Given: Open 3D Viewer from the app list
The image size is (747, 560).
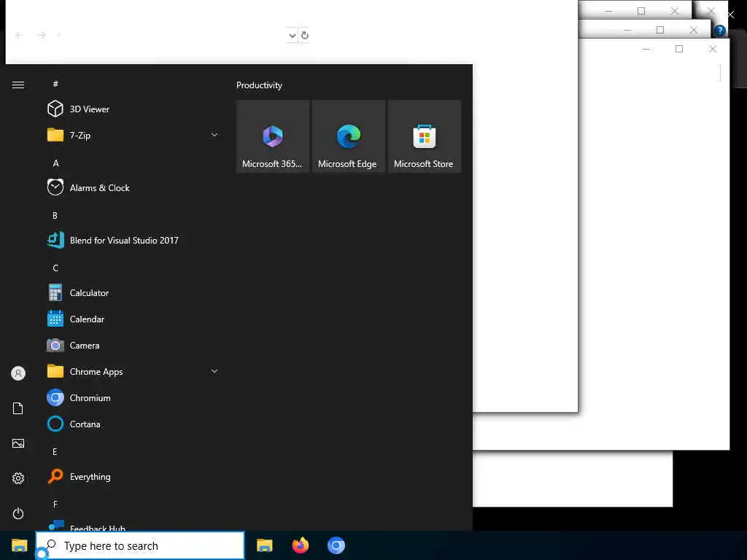Looking at the screenshot, I should point(133,109).
